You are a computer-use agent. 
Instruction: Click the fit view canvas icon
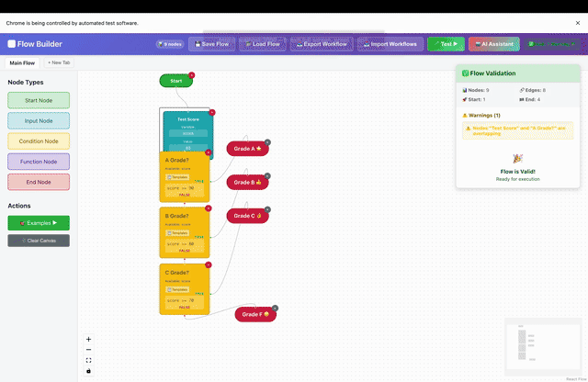pyautogui.click(x=88, y=360)
